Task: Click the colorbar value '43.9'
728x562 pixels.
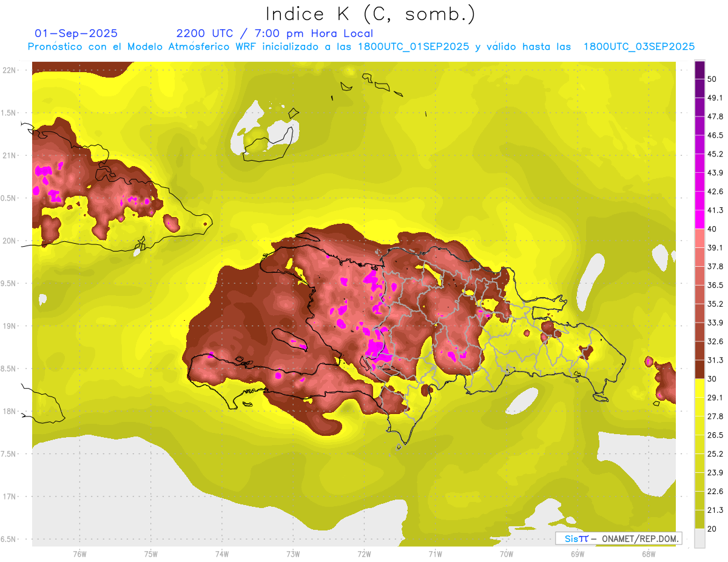Action: click(x=715, y=173)
